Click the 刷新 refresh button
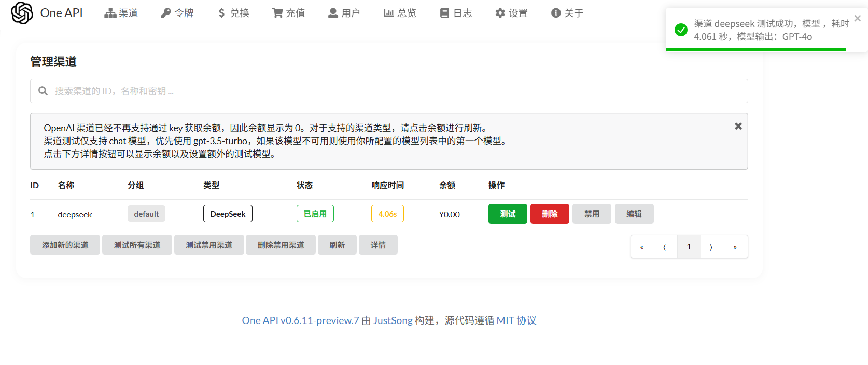Screen dimensions: 868x365 (x=337, y=245)
